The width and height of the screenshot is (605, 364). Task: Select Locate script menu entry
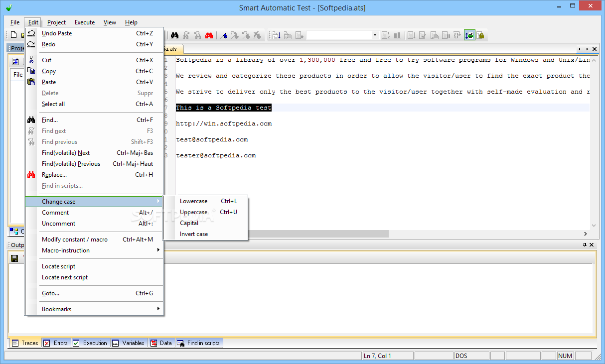tap(95, 266)
